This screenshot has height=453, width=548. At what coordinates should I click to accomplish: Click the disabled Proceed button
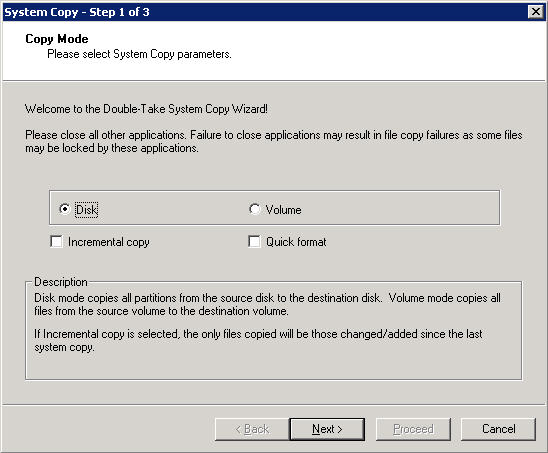pyautogui.click(x=413, y=429)
